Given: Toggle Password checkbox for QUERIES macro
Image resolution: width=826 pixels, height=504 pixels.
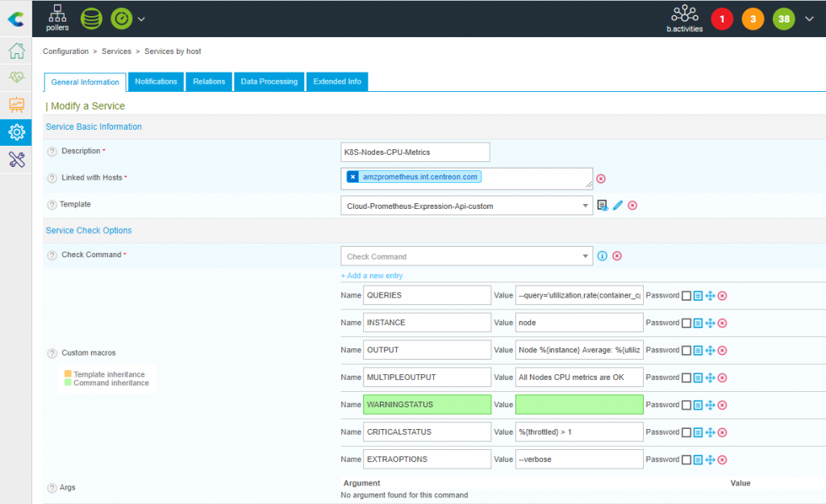Looking at the screenshot, I should pos(686,296).
